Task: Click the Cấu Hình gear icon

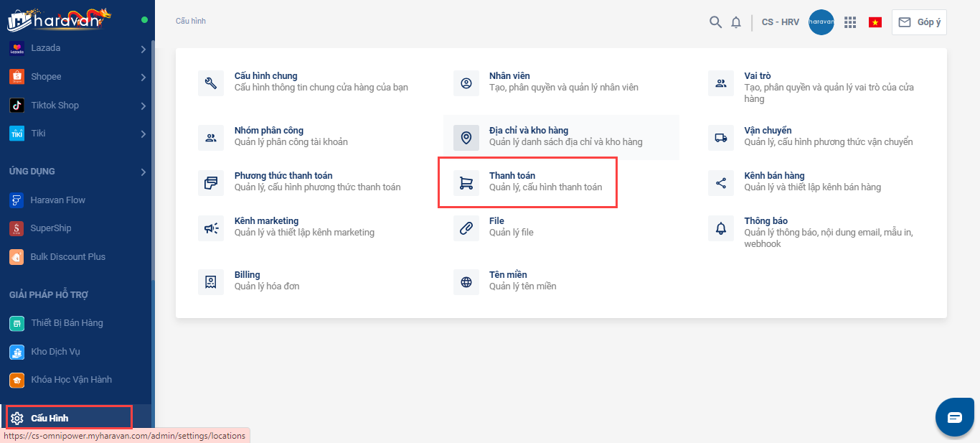Action: [17, 418]
